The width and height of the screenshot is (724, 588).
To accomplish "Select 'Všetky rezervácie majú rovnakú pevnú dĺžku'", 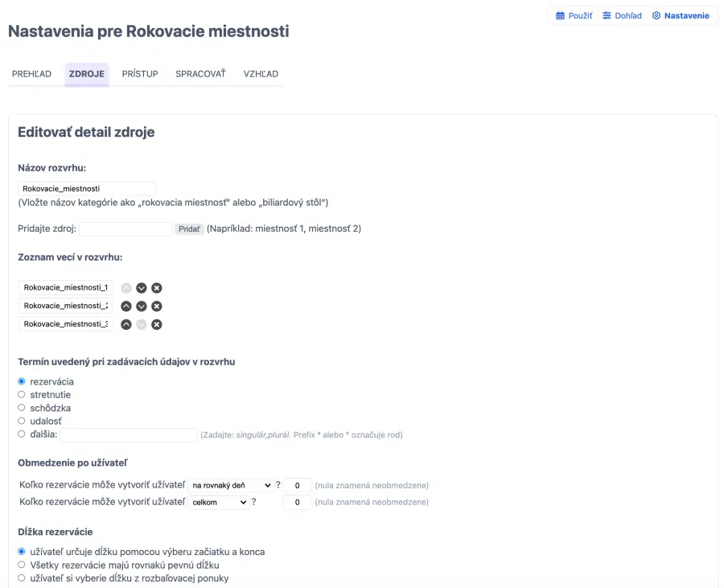I will coord(22,565).
